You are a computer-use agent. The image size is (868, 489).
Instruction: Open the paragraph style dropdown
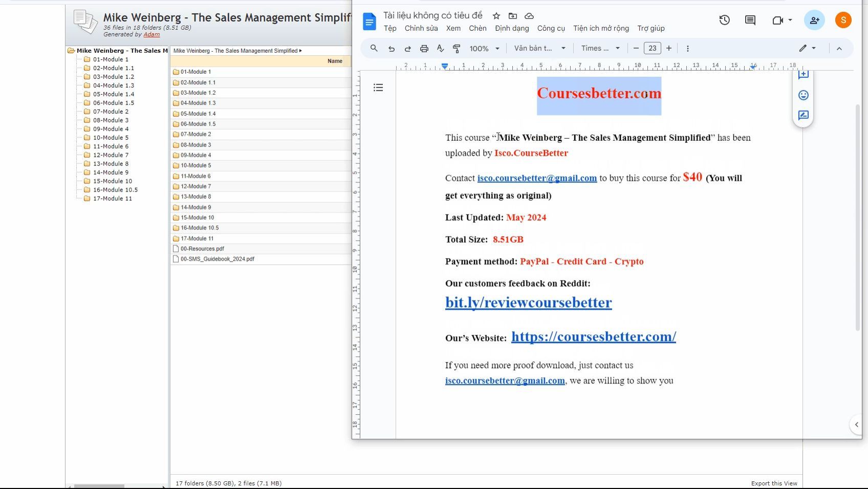[539, 48]
